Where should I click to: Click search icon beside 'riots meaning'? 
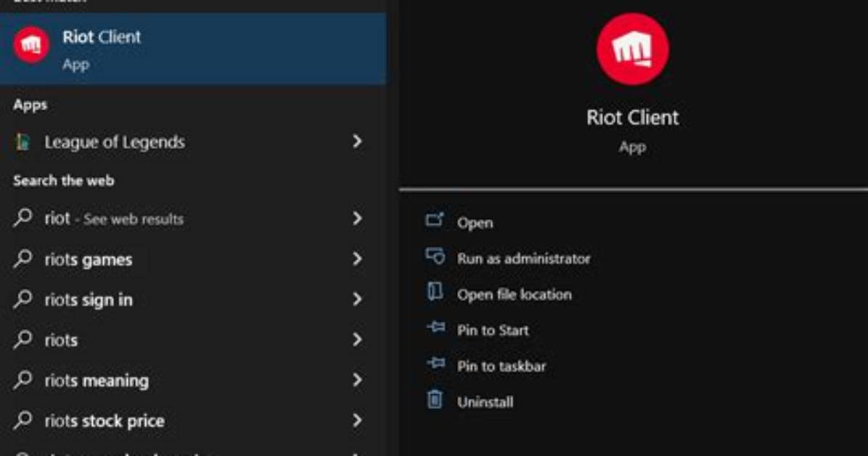coord(22,379)
